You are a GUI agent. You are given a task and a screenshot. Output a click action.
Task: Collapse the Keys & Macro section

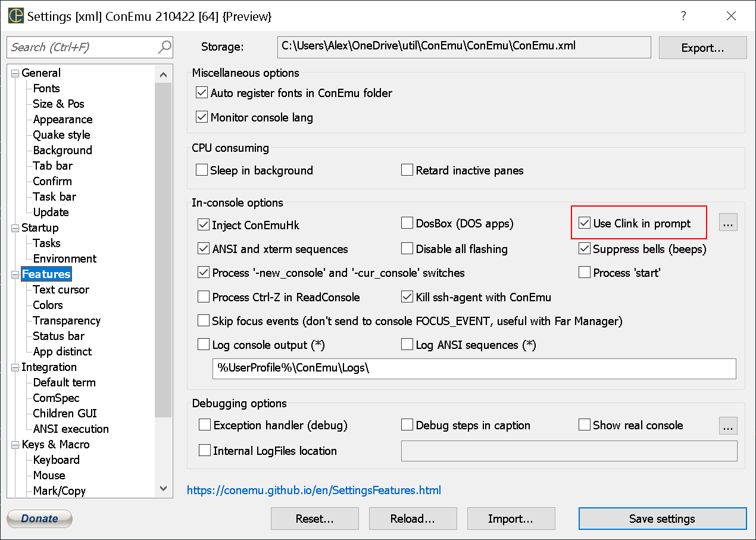pyautogui.click(x=14, y=444)
